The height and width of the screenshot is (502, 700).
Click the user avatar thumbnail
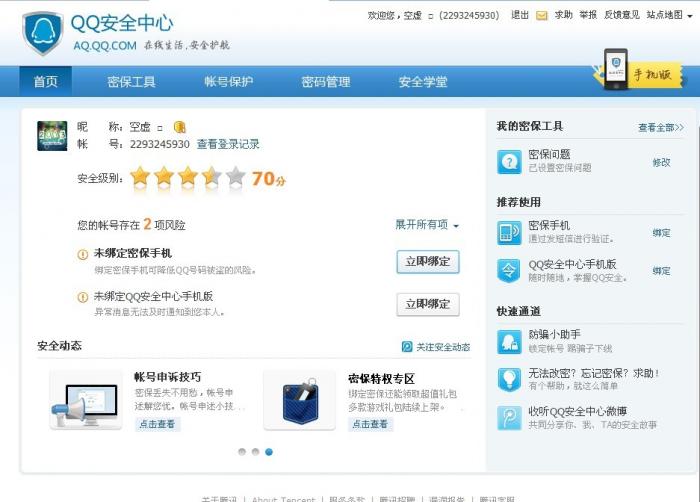coord(52,136)
